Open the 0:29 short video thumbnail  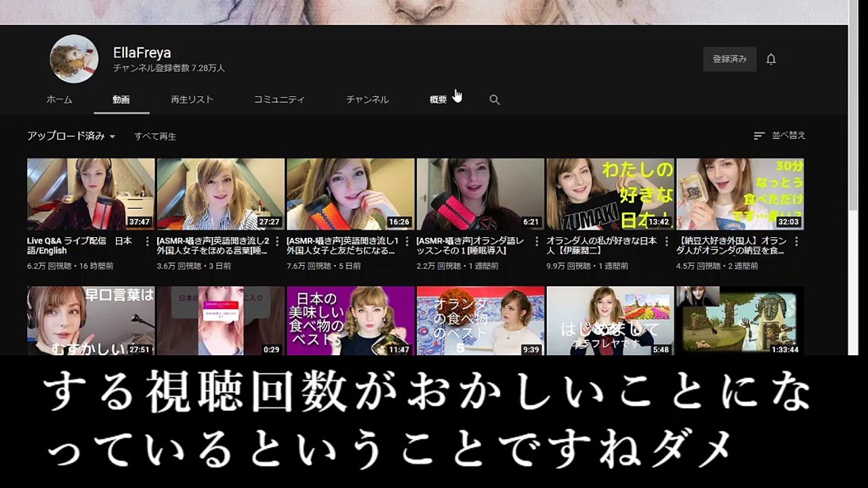[x=221, y=321]
